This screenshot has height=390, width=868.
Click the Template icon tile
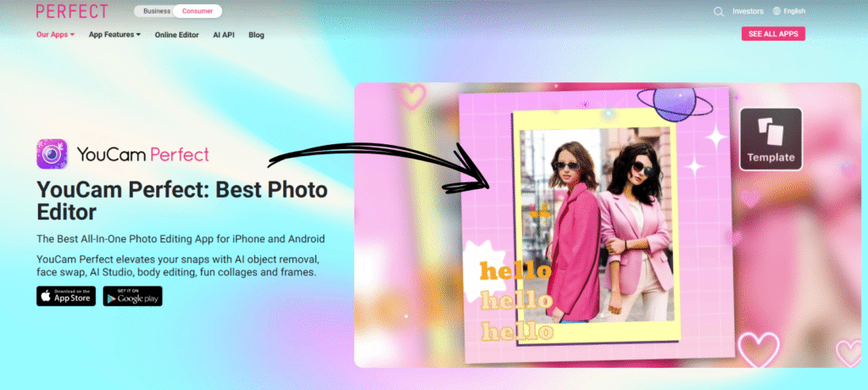pos(771,139)
